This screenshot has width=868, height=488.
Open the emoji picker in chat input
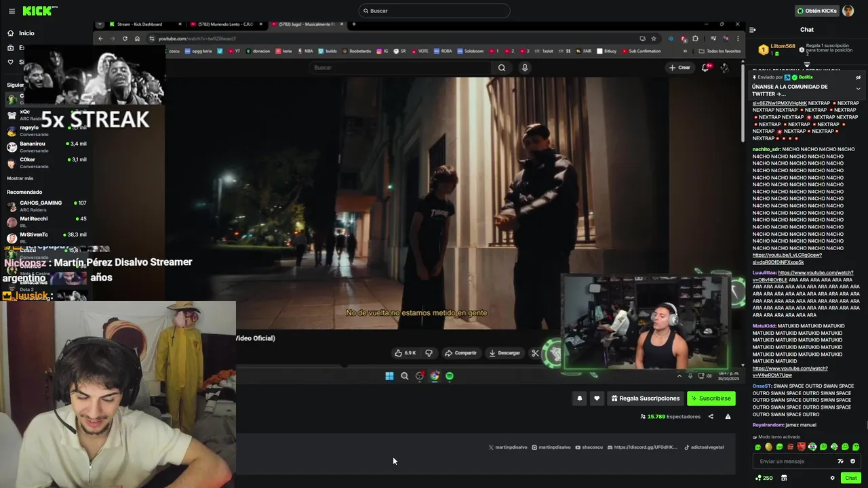coord(853,462)
